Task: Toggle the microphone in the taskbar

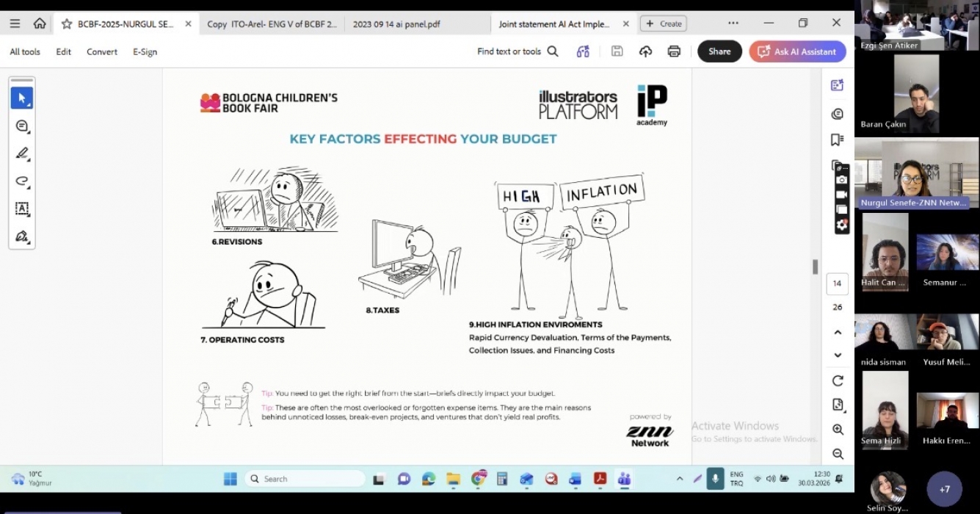Action: pos(715,479)
